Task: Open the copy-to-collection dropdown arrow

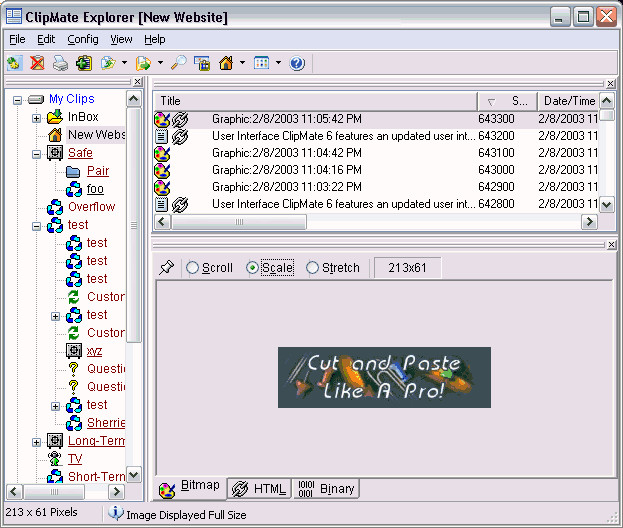Action: pyautogui.click(x=160, y=63)
